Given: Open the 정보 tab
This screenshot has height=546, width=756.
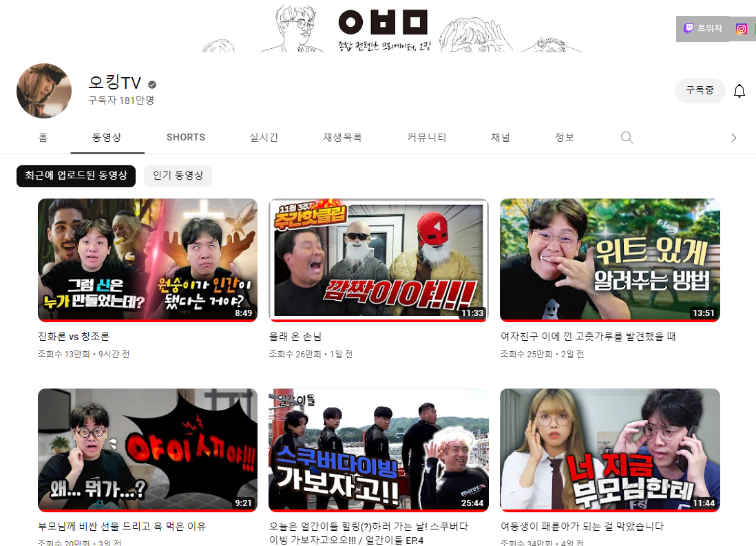Looking at the screenshot, I should point(564,138).
